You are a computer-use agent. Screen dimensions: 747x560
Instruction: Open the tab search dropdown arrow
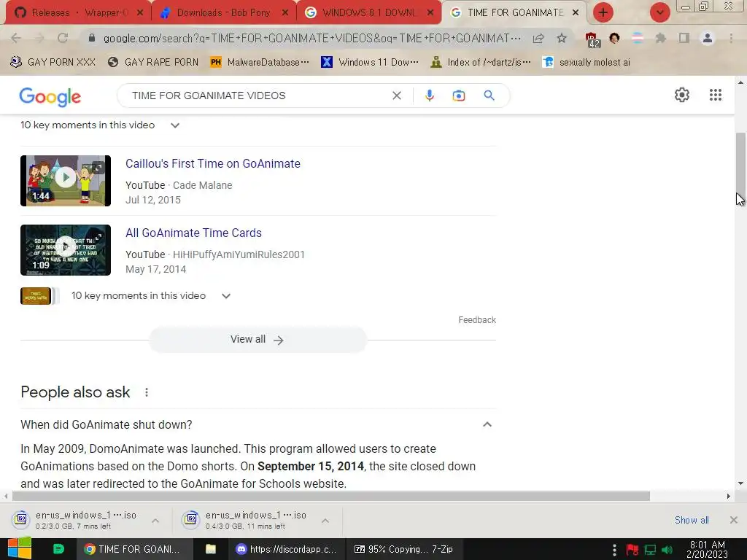tap(659, 12)
